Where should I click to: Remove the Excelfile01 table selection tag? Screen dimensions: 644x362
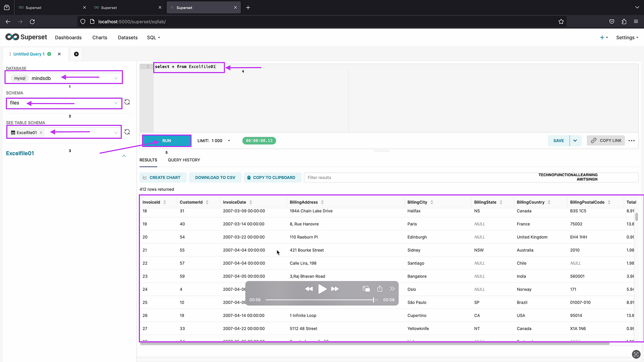click(41, 133)
